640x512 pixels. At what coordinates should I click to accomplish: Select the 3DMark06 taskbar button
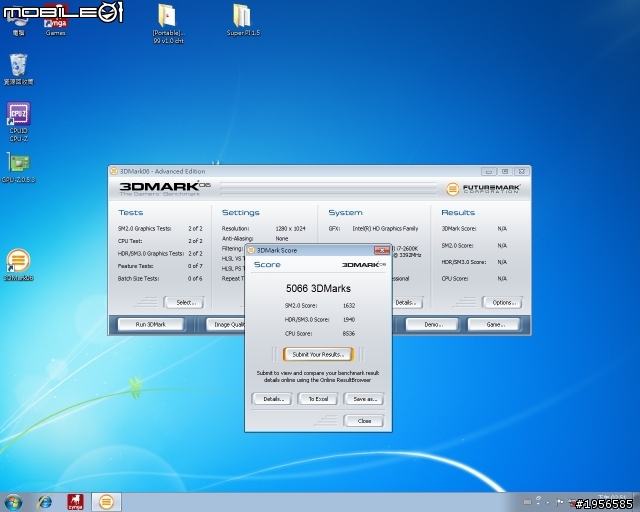click(106, 502)
